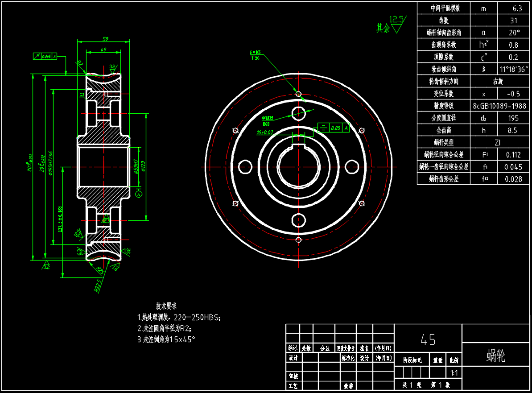Image resolution: width=532 pixels, height=393 pixels.
Task: Click the shift coefficient value -0.5
Action: click(x=513, y=94)
